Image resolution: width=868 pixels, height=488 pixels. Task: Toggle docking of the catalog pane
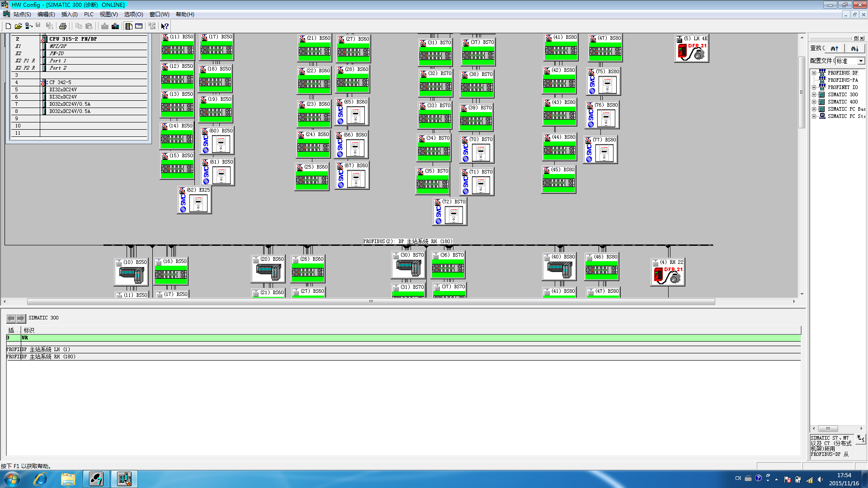click(855, 38)
